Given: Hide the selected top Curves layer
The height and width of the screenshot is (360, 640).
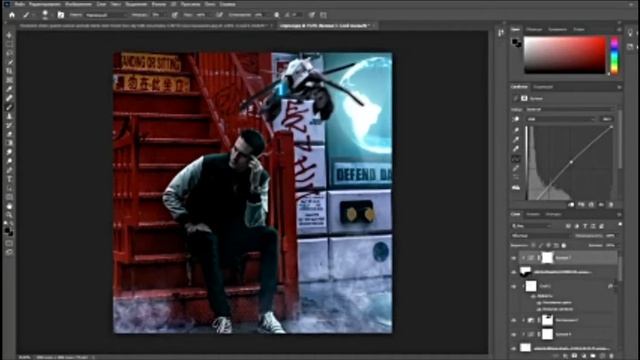Looking at the screenshot, I should pyautogui.click(x=513, y=258).
